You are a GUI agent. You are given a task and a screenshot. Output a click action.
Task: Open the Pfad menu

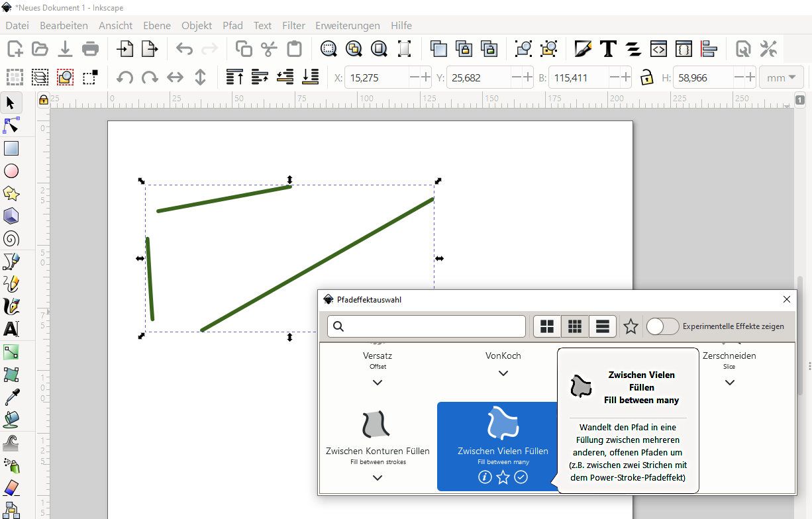tap(232, 25)
